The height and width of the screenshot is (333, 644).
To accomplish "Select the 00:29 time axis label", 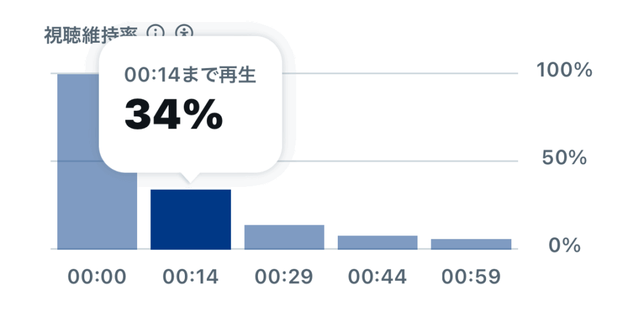I will point(284,277).
